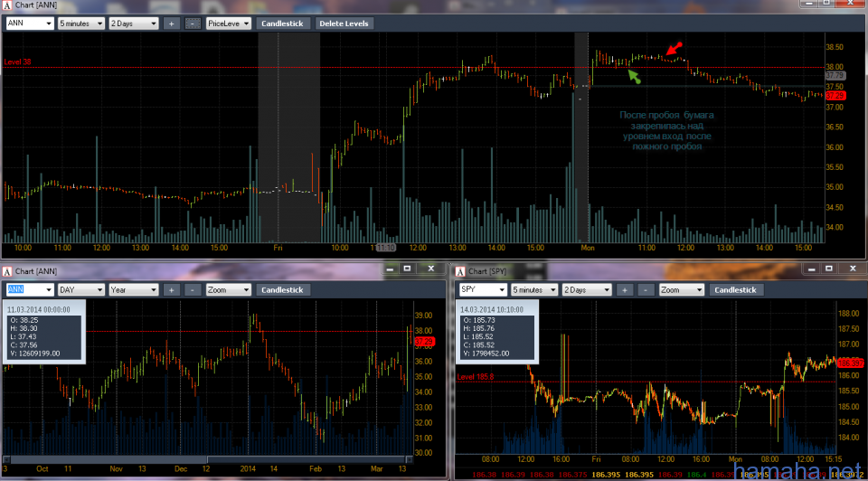This screenshot has width=868, height=481.
Task: Open the 2 Days range dropdown in SPY chart
Action: 587,289
